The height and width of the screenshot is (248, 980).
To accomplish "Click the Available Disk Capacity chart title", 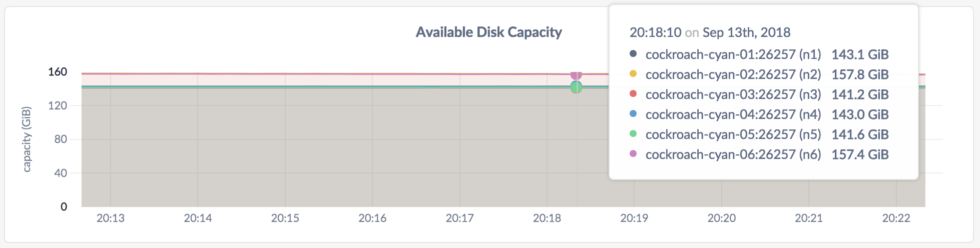I will coord(488,32).
